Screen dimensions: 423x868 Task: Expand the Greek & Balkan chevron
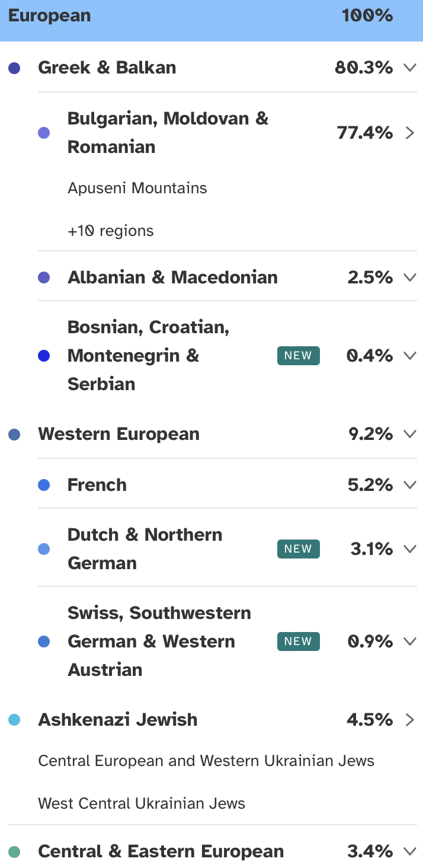pos(410,68)
